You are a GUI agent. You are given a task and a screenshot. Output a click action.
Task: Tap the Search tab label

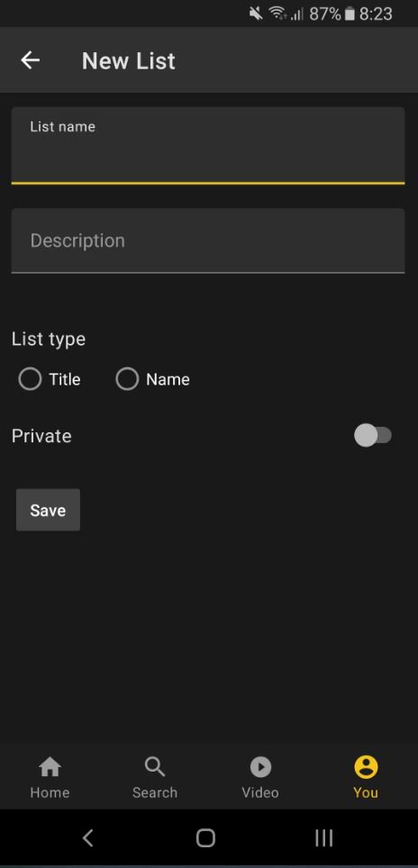(x=154, y=792)
